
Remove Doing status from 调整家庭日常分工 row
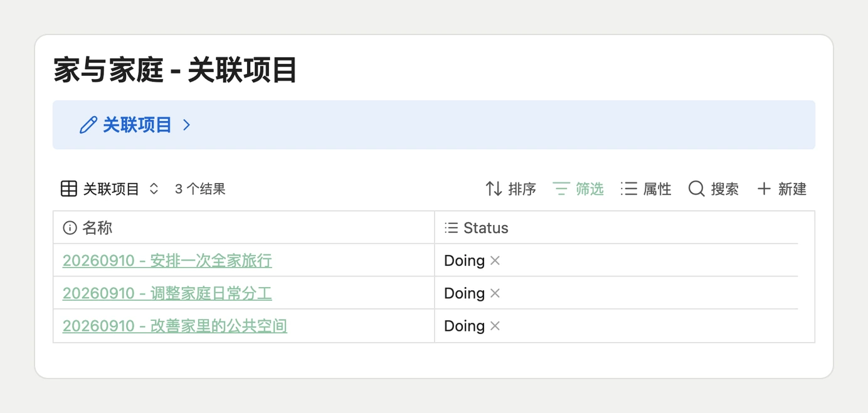[495, 293]
